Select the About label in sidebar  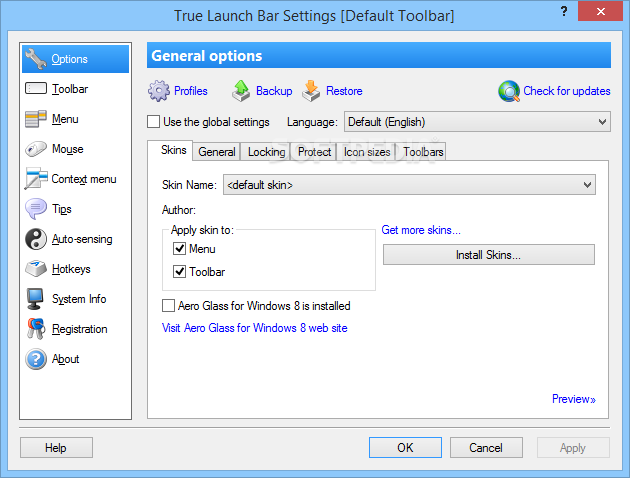tap(65, 359)
